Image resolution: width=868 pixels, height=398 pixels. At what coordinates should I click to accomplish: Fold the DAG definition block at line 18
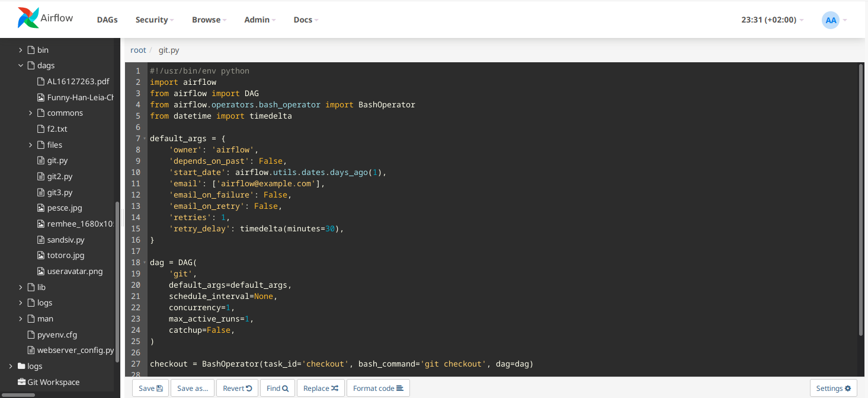point(144,262)
